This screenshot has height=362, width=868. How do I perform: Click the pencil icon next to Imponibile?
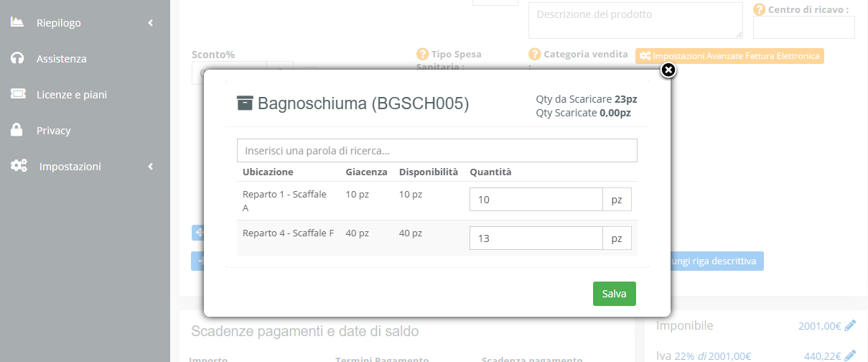tap(850, 325)
